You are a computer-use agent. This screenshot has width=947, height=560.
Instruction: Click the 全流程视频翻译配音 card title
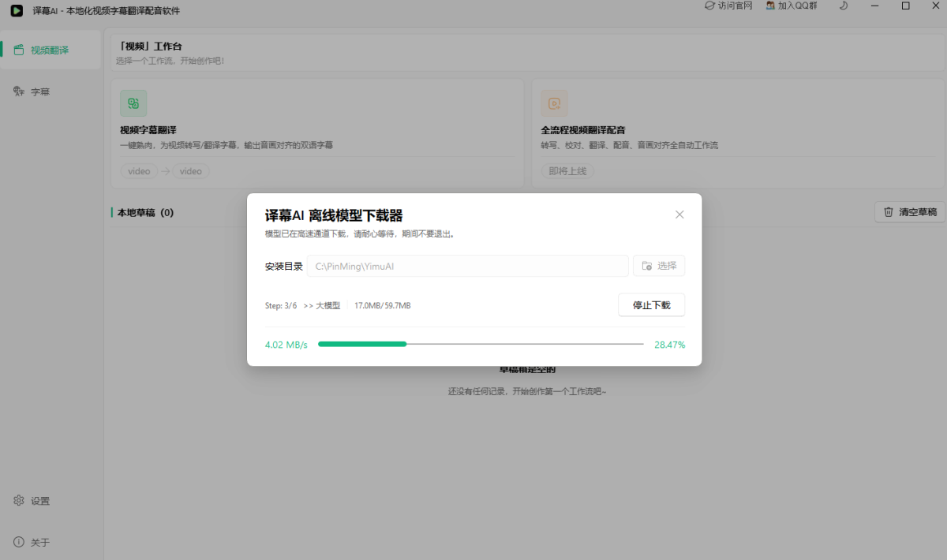583,130
